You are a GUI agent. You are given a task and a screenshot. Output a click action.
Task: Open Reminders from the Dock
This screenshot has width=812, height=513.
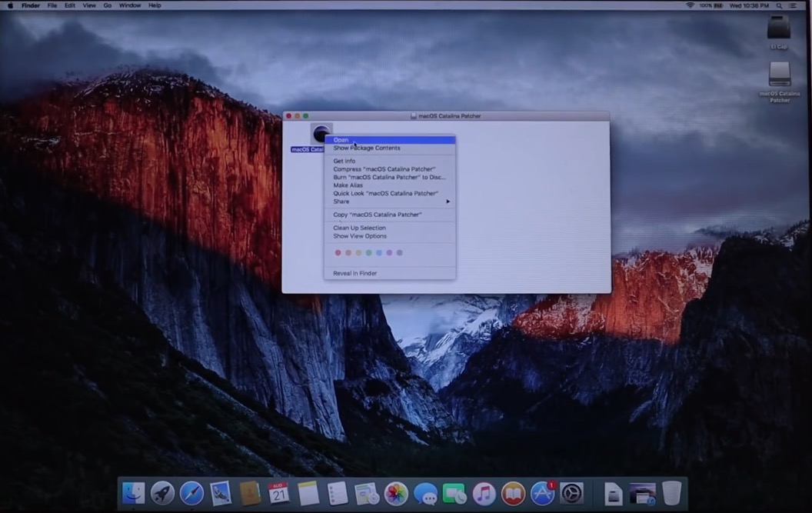[x=338, y=493]
